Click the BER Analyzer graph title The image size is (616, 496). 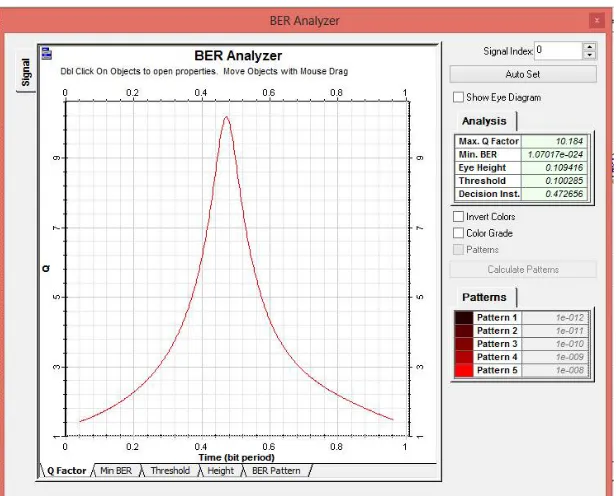pyautogui.click(x=238, y=56)
